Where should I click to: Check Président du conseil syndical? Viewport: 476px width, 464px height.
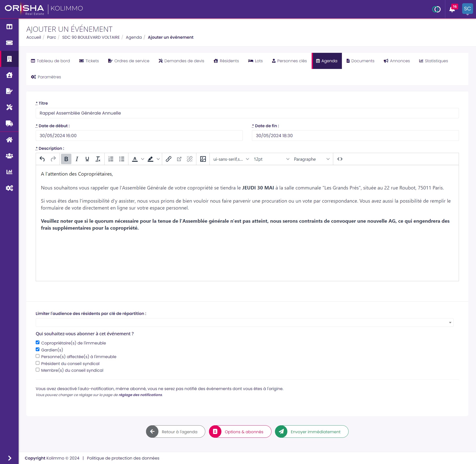tap(37, 363)
